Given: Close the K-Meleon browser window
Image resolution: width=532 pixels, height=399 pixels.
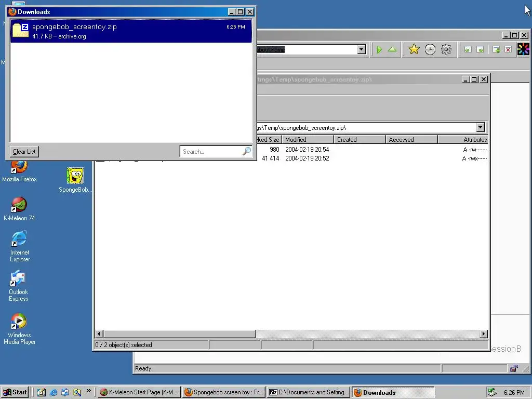Looking at the screenshot, I should click(524, 35).
